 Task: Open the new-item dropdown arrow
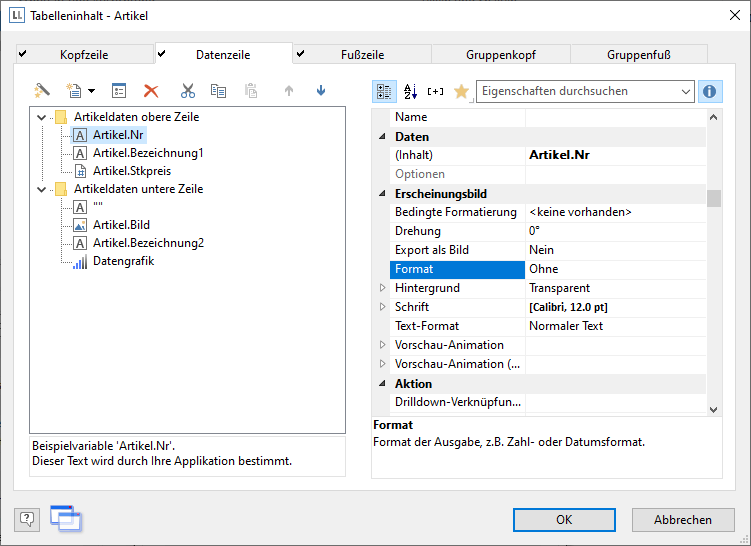tap(92, 91)
